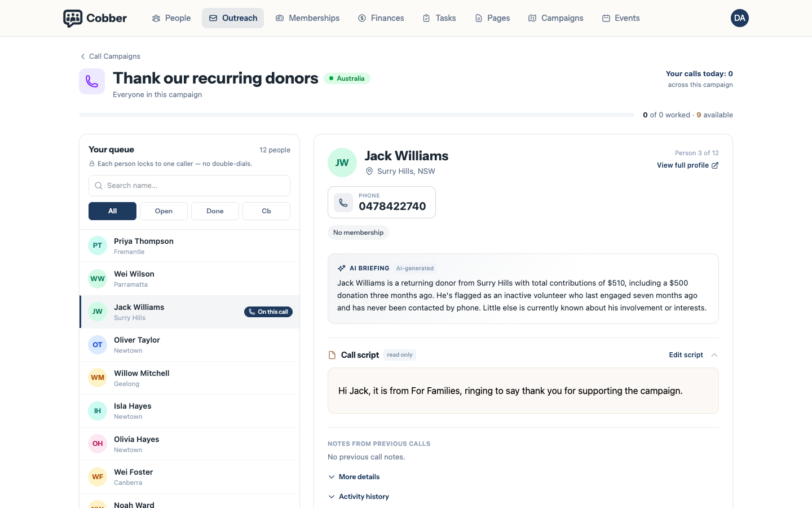Click the Search name input field

tap(189, 186)
